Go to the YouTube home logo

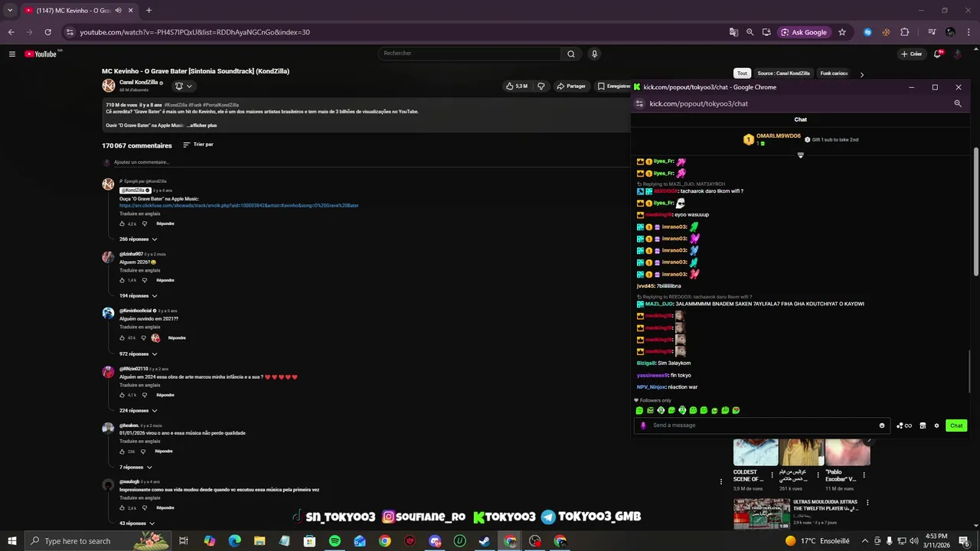tap(41, 54)
